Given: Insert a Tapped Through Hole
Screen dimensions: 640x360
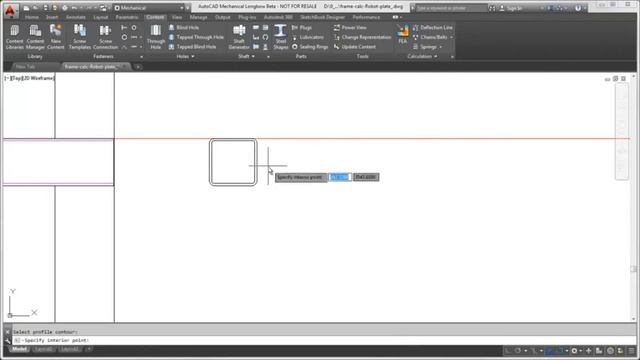Looking at the screenshot, I should 196,37.
